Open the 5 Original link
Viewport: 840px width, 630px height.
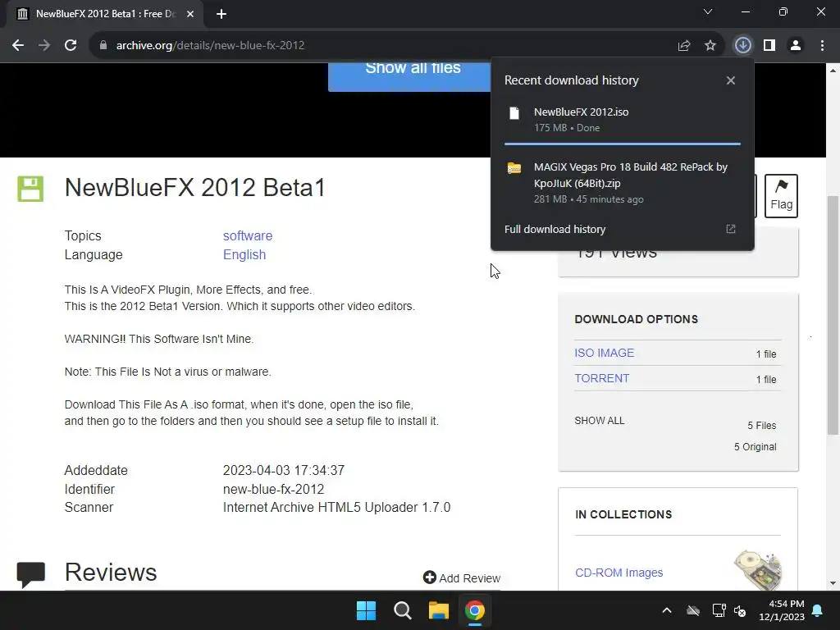click(x=755, y=447)
